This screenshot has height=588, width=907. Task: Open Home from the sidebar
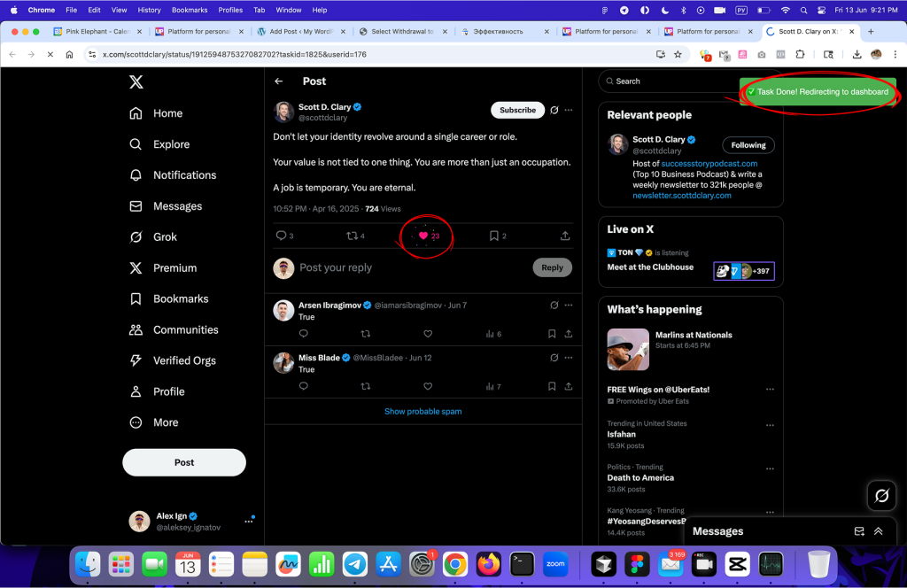(x=156, y=113)
